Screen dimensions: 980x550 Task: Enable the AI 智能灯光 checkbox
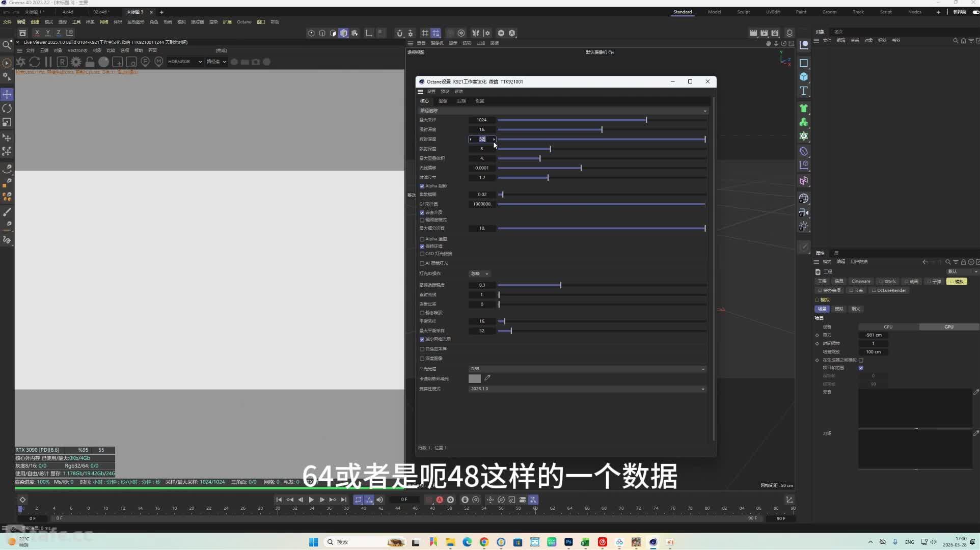[x=422, y=263]
